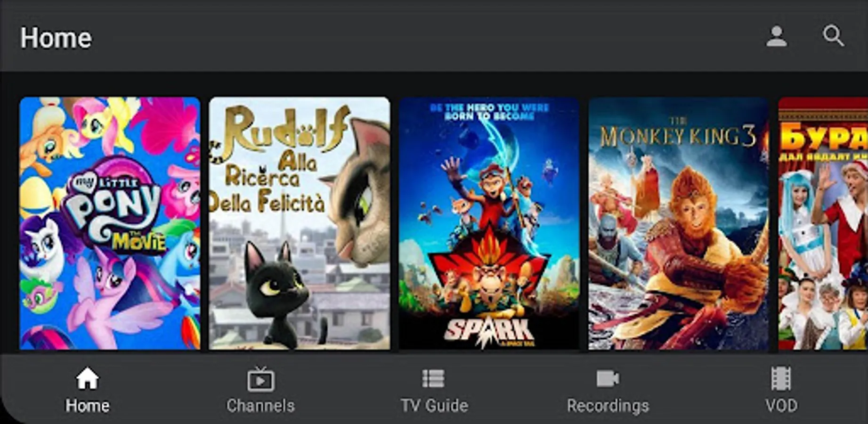The width and height of the screenshot is (868, 424).
Task: Click the TV Guide list icon
Action: pyautogui.click(x=433, y=378)
